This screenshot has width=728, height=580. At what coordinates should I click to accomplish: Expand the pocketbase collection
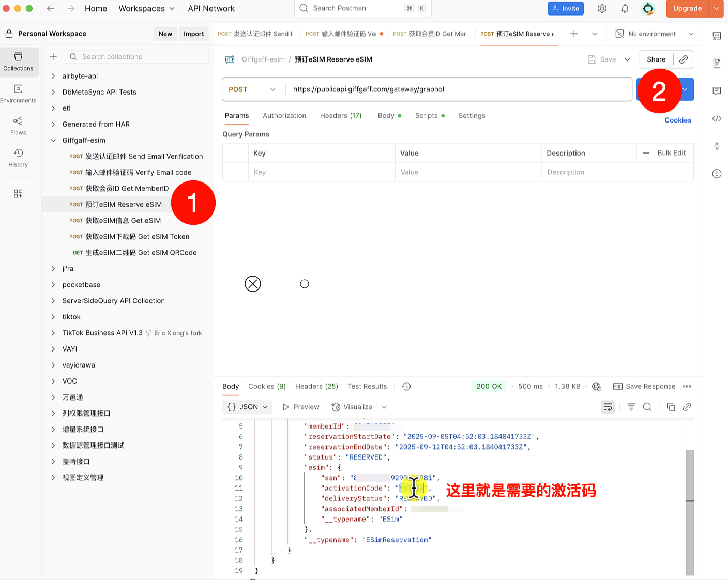(x=53, y=285)
